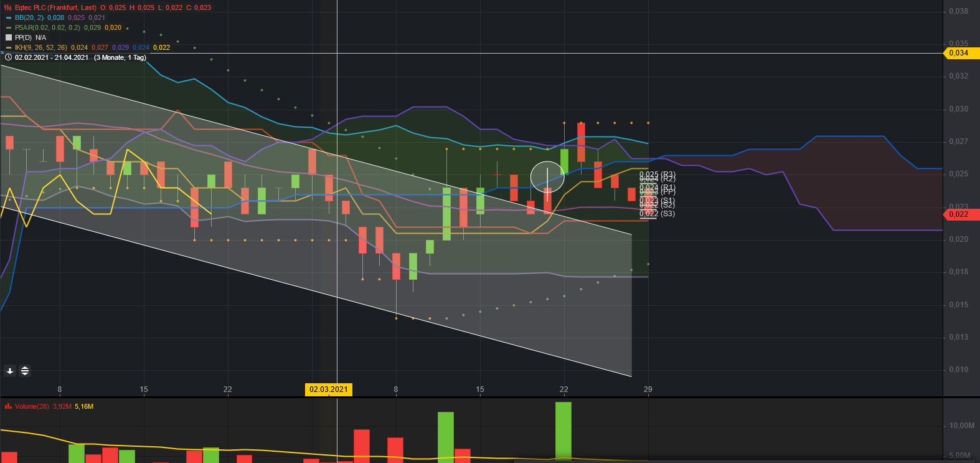Click the down-arrow button at chart bottom-left
Viewport: 980px width, 463px height.
click(x=10, y=371)
